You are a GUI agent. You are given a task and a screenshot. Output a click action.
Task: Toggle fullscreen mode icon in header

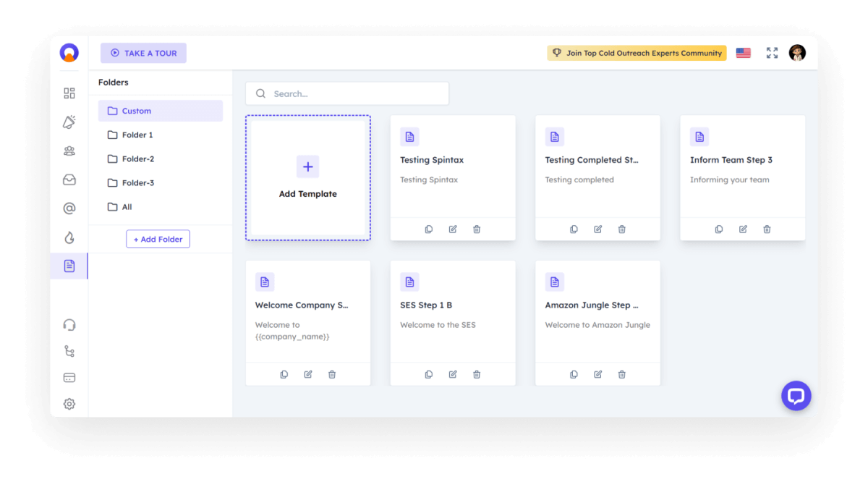click(773, 53)
